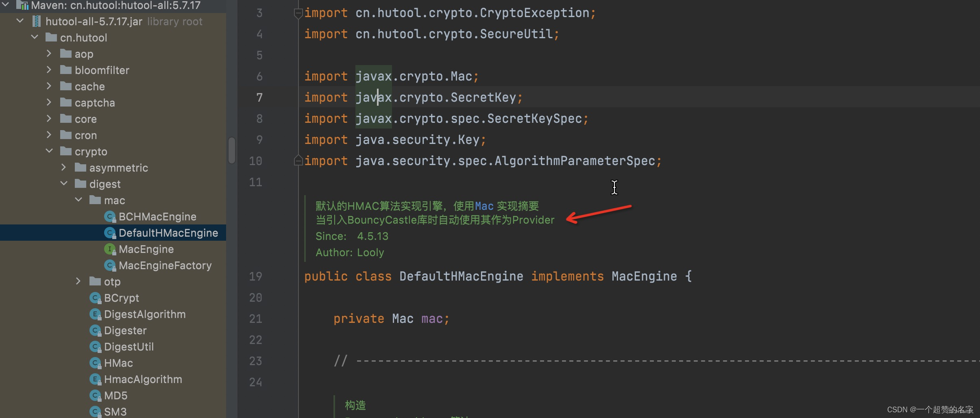
Task: Click the Maven library icon at the top
Action: click(x=23, y=5)
